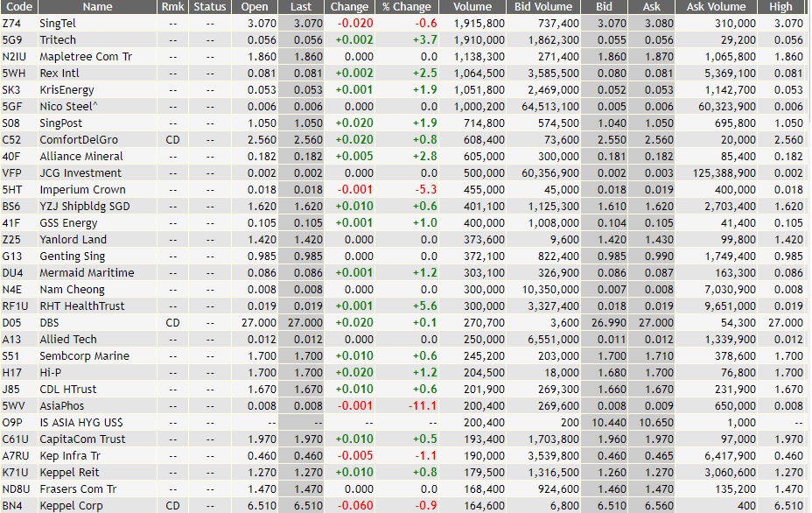Image resolution: width=812 pixels, height=513 pixels.
Task: Select the RHT HealthTrust stock name
Action: click(82, 306)
